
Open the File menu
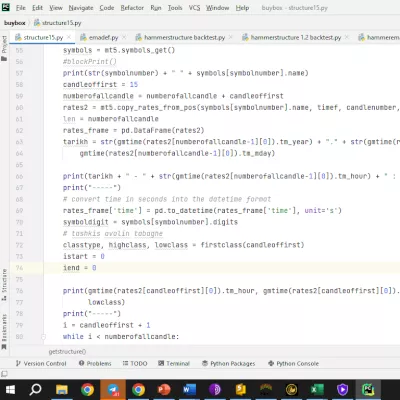tap(21, 8)
